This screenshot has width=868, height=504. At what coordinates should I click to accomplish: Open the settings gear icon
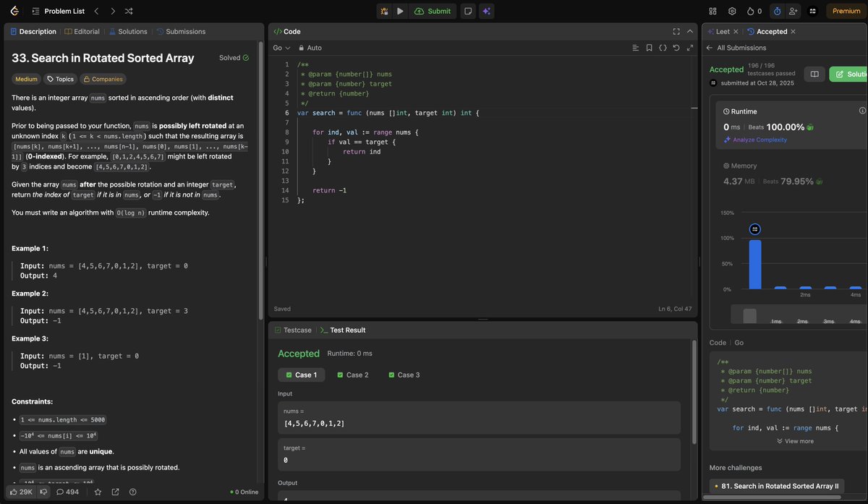pyautogui.click(x=732, y=11)
